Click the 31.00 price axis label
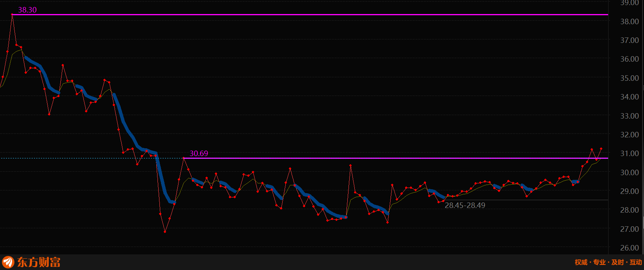The height and width of the screenshot is (270, 644). 630,153
